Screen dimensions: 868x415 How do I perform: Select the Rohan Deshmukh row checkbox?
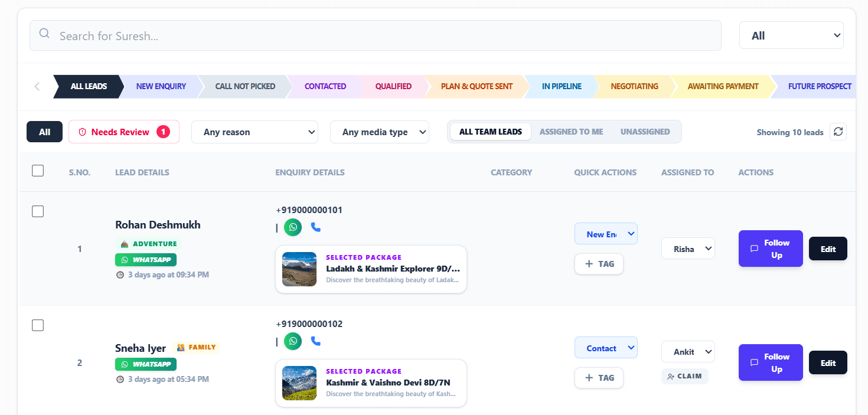tap(38, 211)
